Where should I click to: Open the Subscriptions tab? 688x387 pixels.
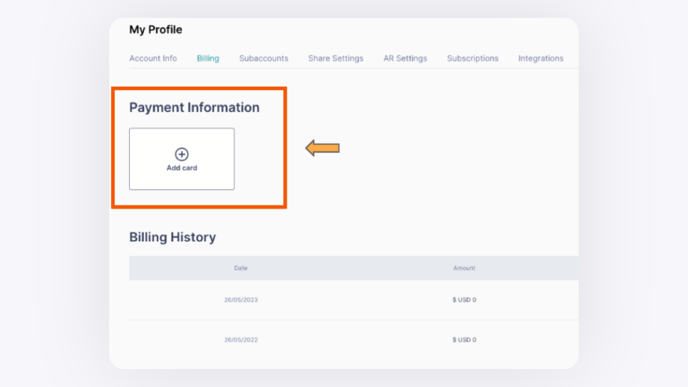pyautogui.click(x=473, y=58)
